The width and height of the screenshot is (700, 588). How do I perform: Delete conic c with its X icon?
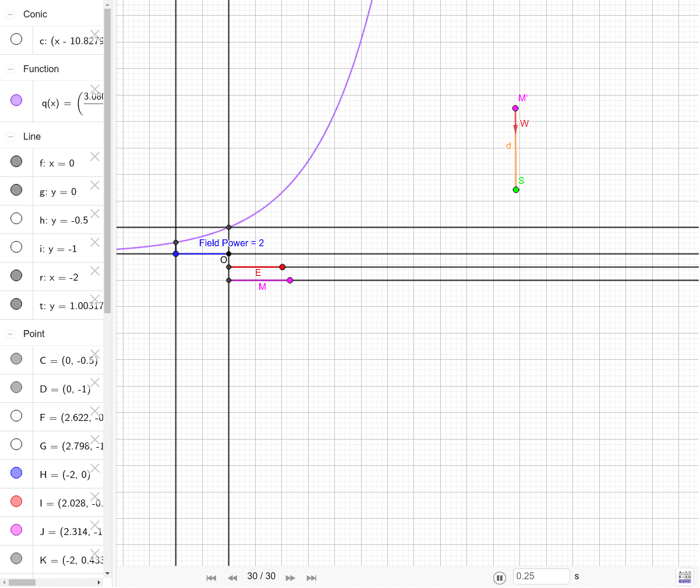95,34
